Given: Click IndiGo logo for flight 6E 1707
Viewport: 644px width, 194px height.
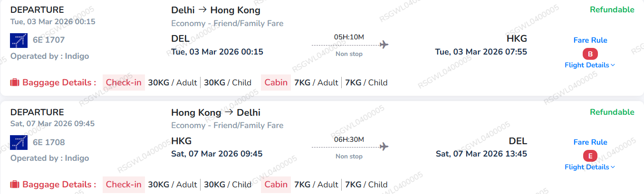Looking at the screenshot, I should click(x=19, y=40).
